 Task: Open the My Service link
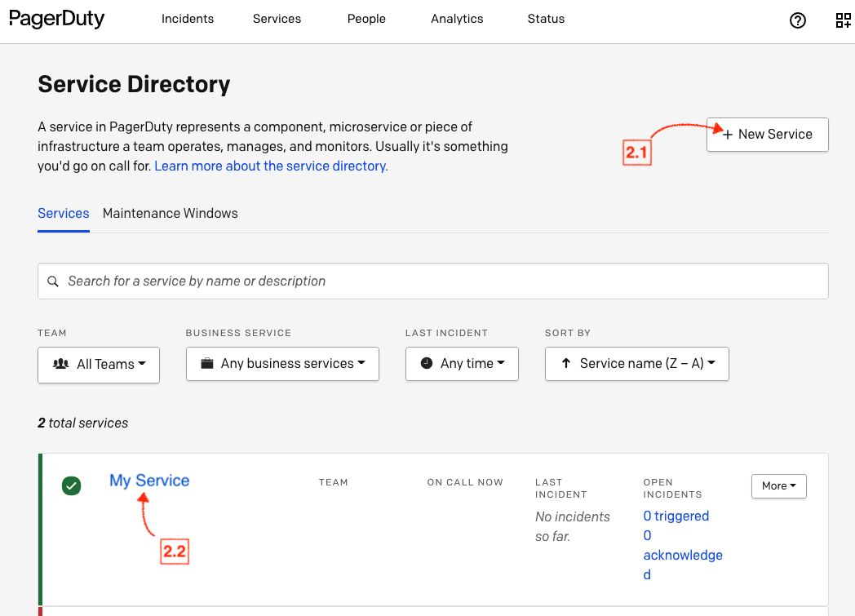(x=149, y=481)
